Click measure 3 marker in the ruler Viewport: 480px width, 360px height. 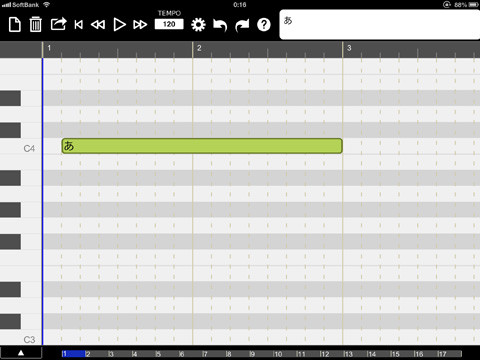(x=349, y=48)
